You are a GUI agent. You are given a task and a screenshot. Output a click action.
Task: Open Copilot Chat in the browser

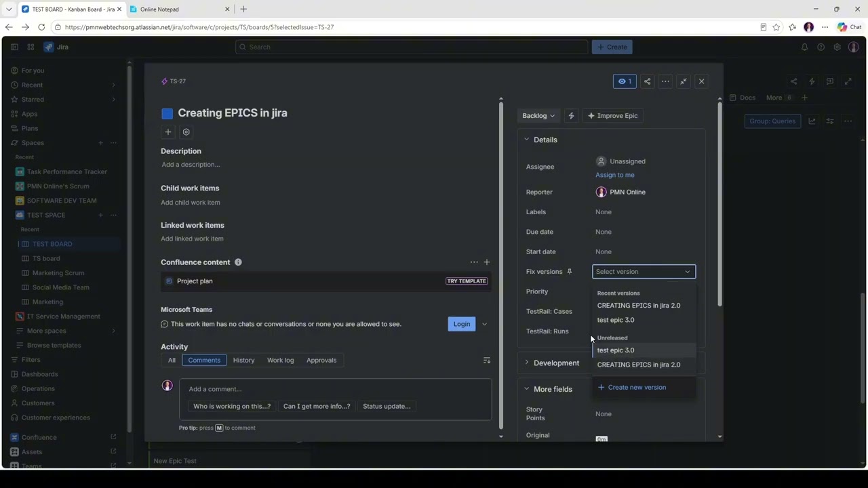pos(849,27)
